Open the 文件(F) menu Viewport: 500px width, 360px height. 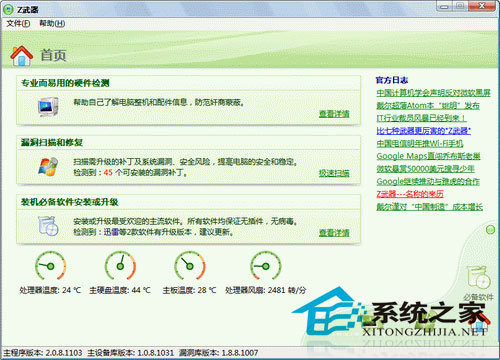(18, 23)
